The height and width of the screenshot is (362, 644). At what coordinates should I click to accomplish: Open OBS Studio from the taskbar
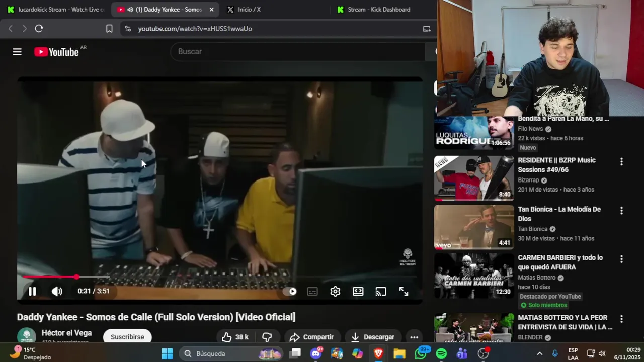pos(483,353)
